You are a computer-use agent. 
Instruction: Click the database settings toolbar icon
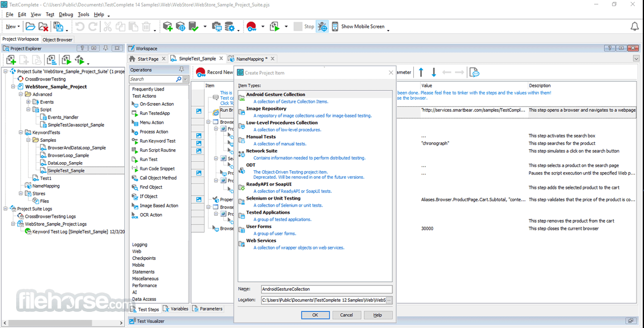point(230,26)
